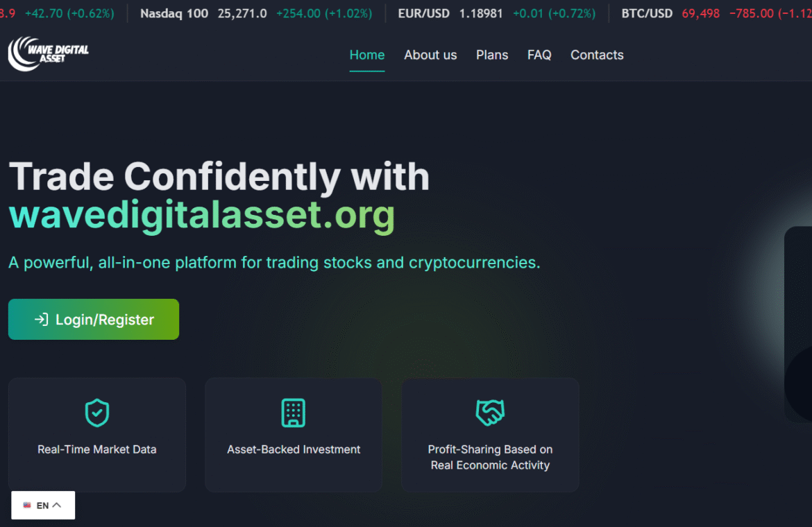Screen dimensions: 812x527
Task: Click the handshake Profit-Sharing icon
Action: click(490, 413)
